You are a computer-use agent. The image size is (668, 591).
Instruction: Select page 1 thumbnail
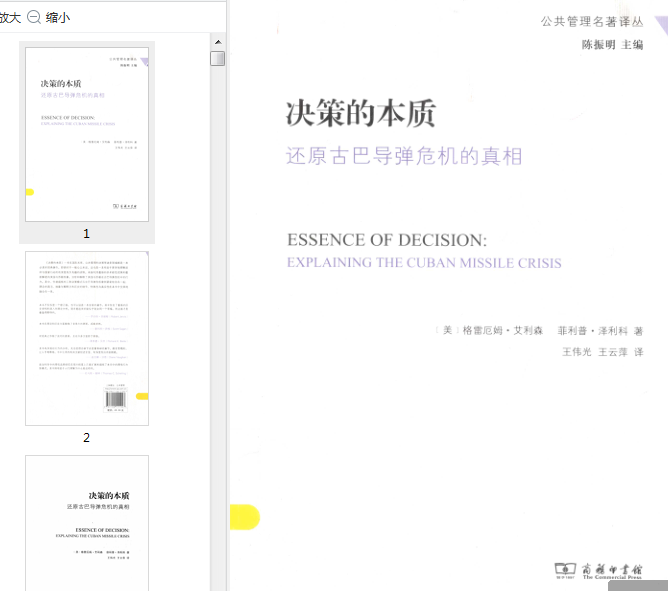pyautogui.click(x=87, y=134)
